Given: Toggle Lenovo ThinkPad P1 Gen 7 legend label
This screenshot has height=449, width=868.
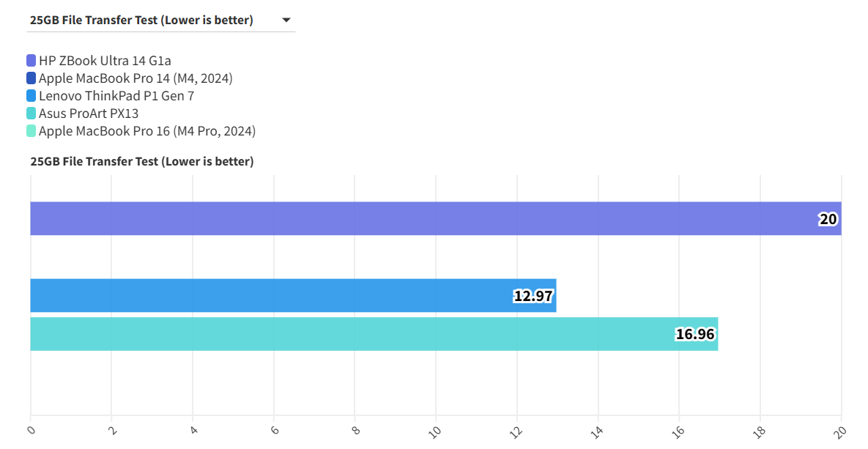Looking at the screenshot, I should (x=116, y=96).
